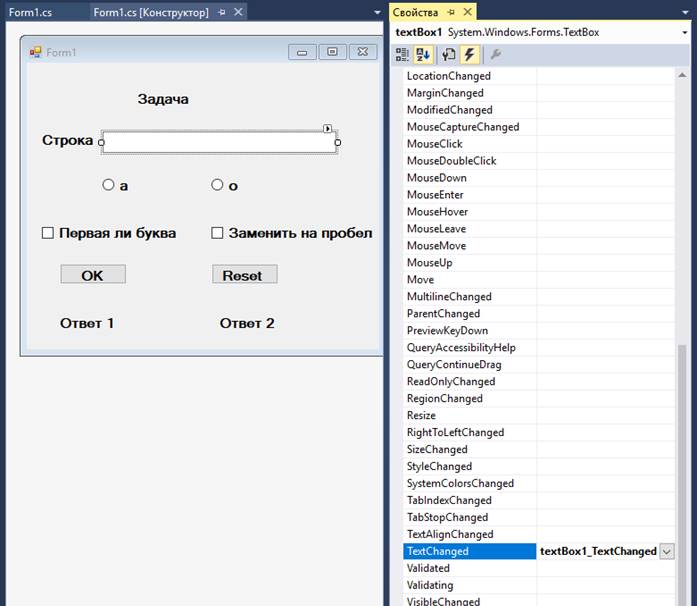Close the Form1.cs [Конструктор] tab
The height and width of the screenshot is (606, 697).
(x=238, y=13)
